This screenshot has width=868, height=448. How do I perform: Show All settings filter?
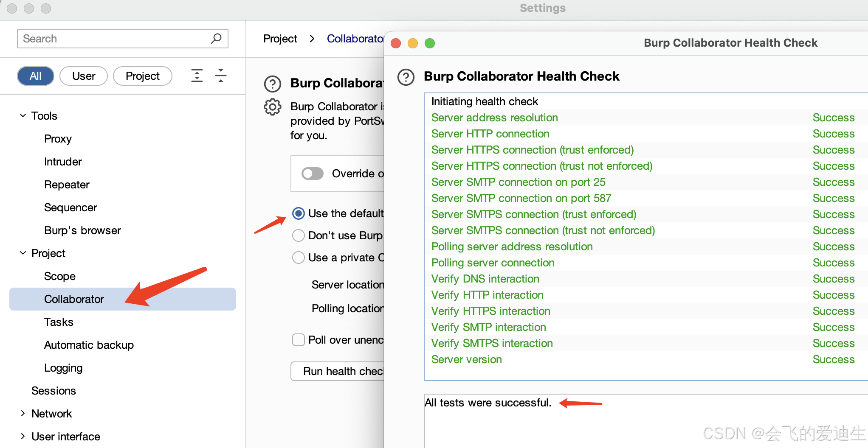tap(36, 76)
